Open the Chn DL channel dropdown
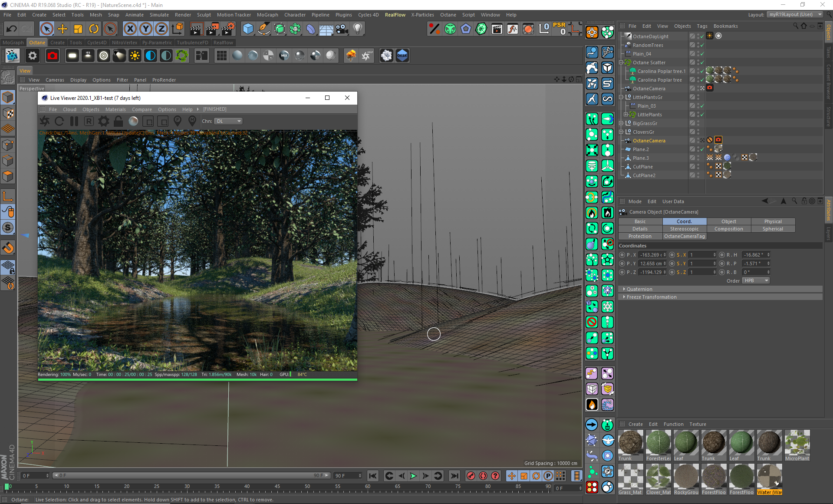 (x=228, y=121)
